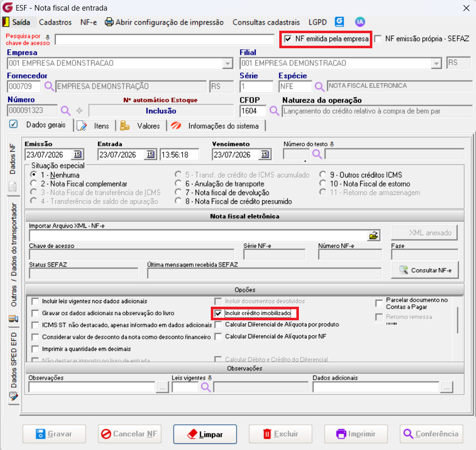Click the Pesquisa por chave de acesso field

[x=165, y=39]
